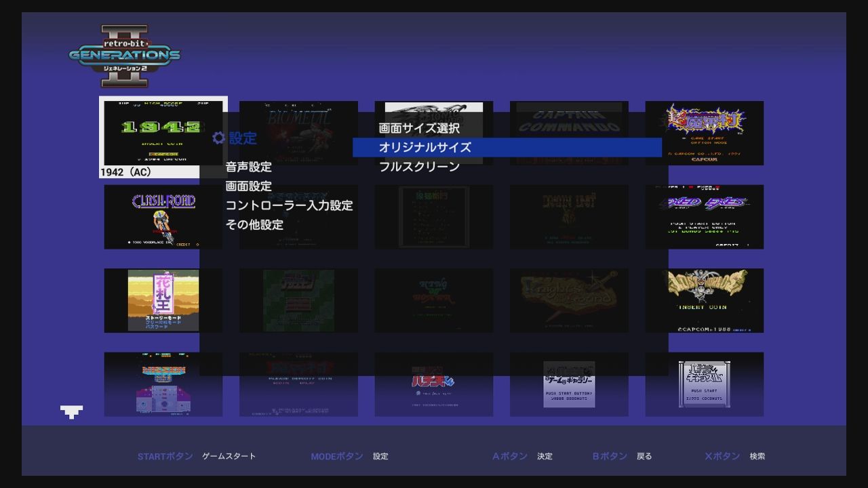Select the ゲームギャラリー game thumbnail
The width and height of the screenshot is (868, 488).
569,384
